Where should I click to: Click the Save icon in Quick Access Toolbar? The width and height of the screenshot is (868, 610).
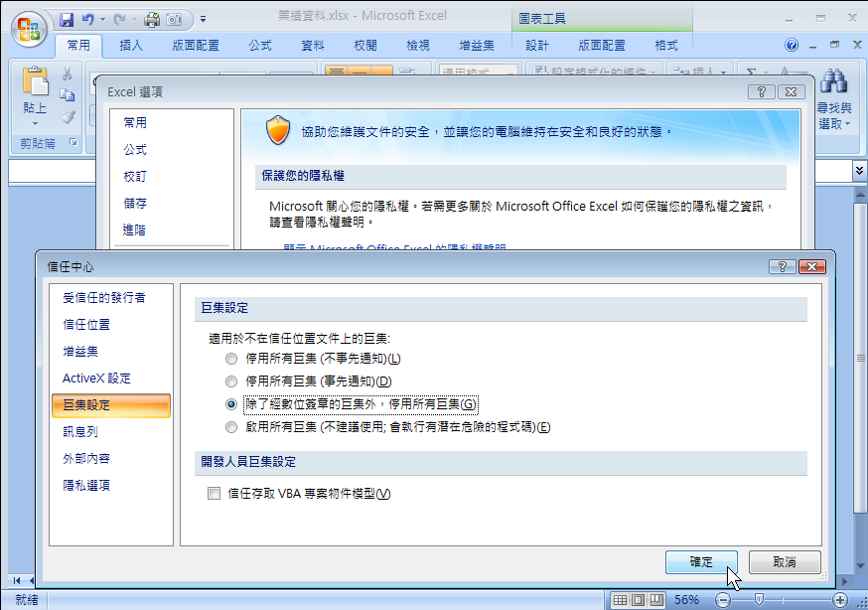point(67,20)
